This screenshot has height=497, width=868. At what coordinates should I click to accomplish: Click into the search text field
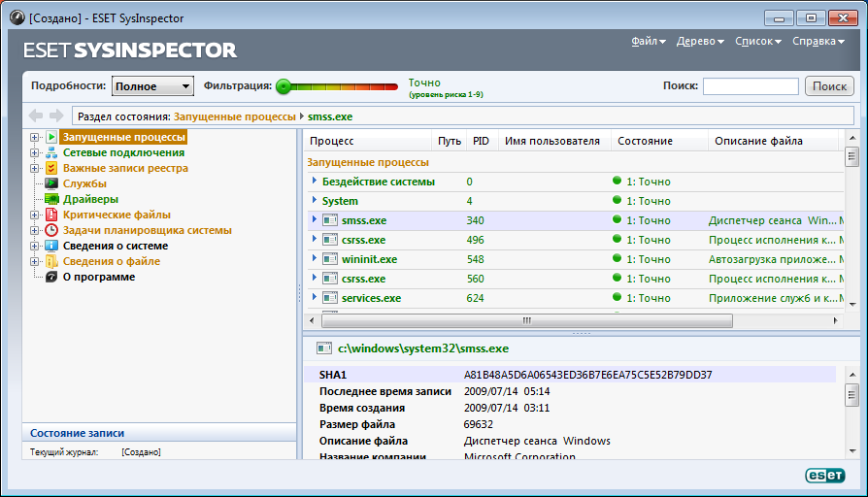pos(751,86)
